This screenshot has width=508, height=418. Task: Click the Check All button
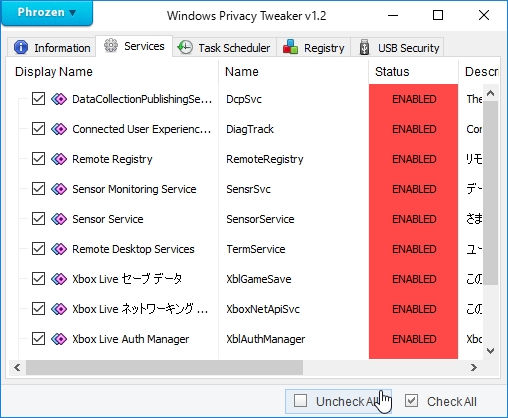point(441,401)
